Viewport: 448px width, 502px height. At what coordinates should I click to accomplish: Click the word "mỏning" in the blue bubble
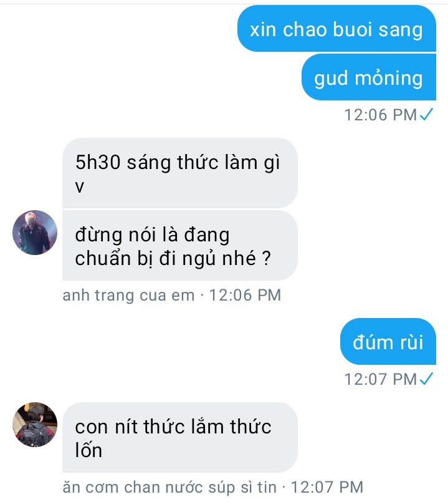click(x=389, y=78)
